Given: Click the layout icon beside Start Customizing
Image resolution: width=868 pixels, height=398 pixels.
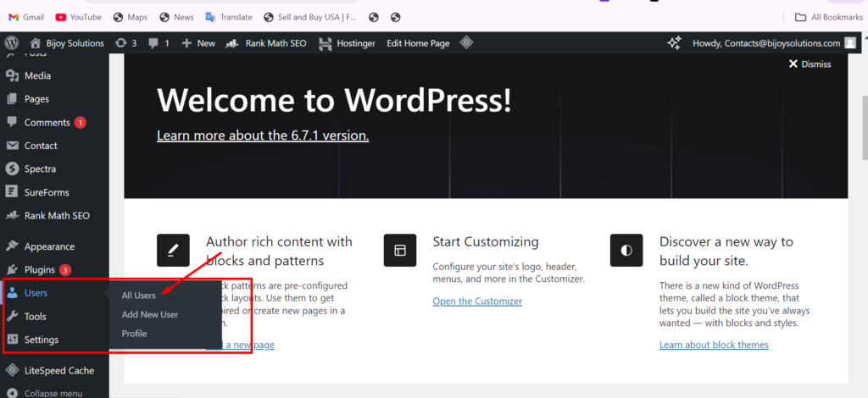Looking at the screenshot, I should (x=400, y=251).
